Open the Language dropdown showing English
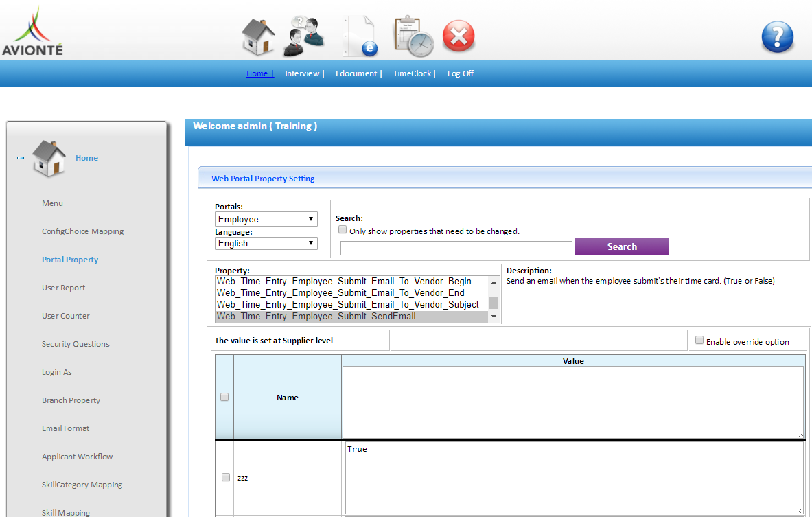This screenshot has height=517, width=812. pos(266,244)
